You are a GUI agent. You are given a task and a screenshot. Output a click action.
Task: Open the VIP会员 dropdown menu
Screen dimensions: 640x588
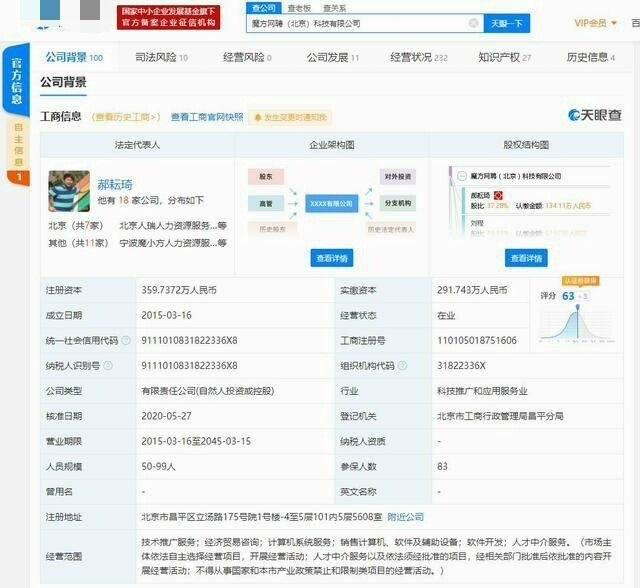(595, 23)
